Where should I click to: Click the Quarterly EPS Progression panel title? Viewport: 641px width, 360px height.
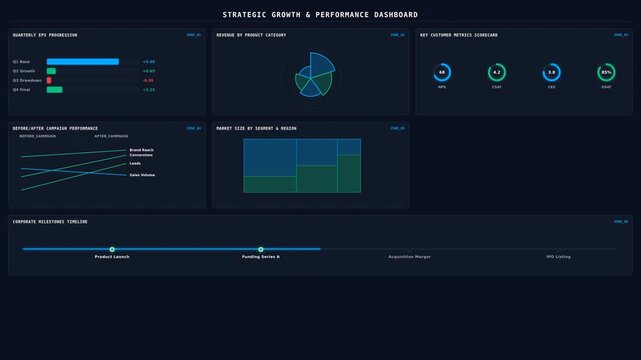(45, 35)
